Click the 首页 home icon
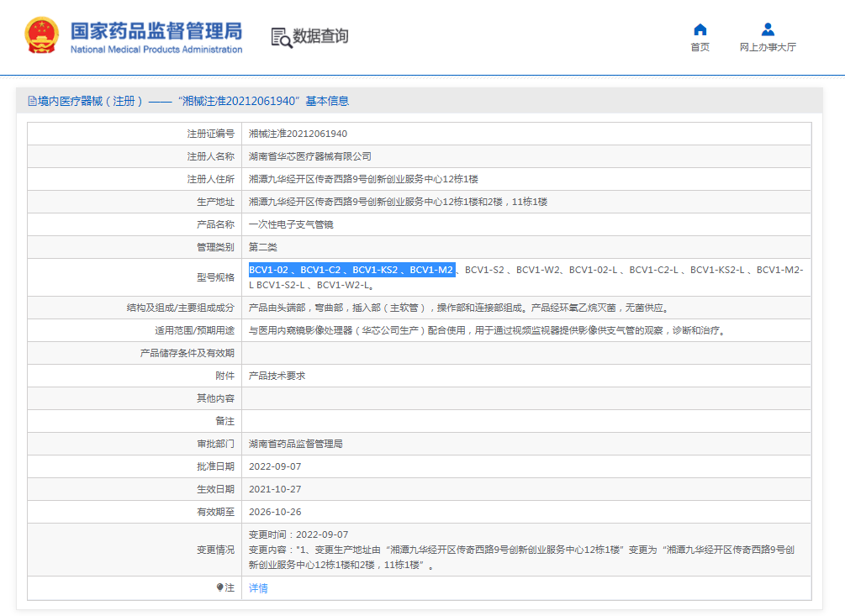The image size is (845, 616). pyautogui.click(x=700, y=29)
